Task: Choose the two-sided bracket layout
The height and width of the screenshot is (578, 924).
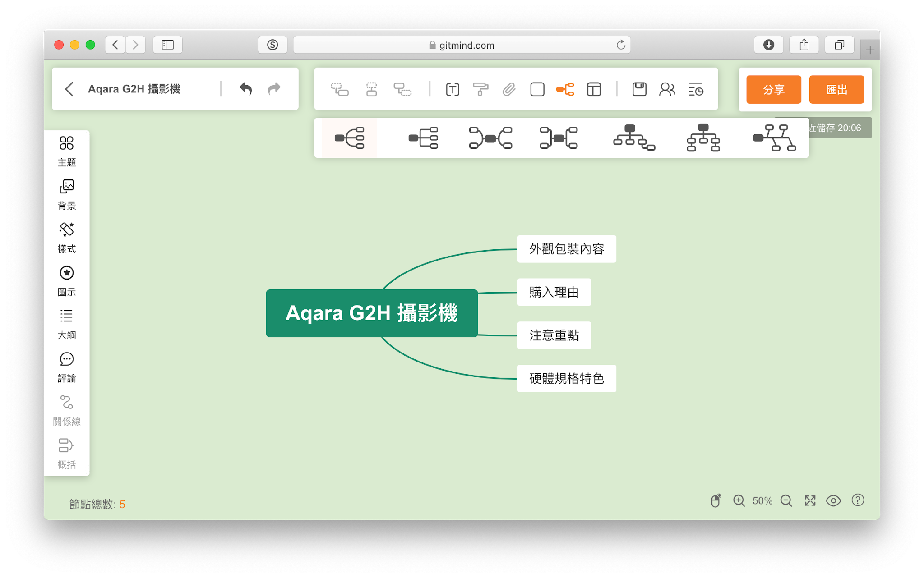Action: 559,138
